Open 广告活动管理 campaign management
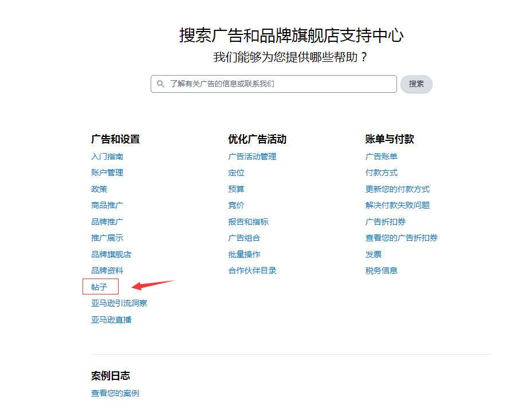 (x=251, y=156)
